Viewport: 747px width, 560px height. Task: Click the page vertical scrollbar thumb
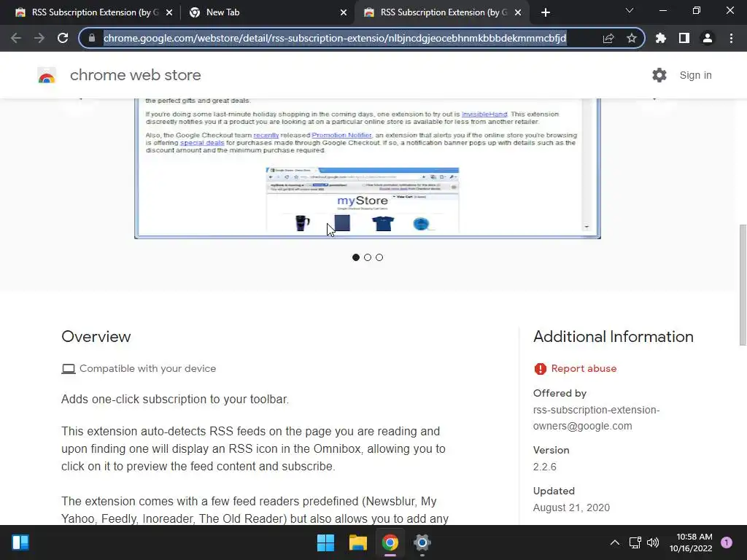pos(742,285)
